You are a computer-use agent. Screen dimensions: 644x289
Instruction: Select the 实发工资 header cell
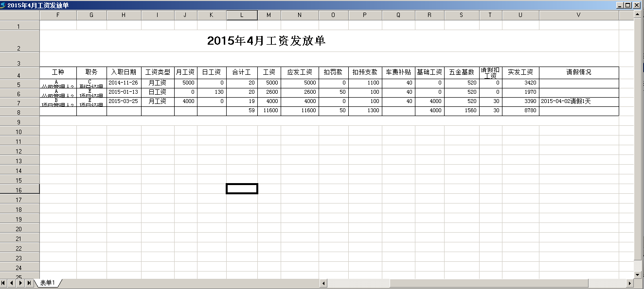pyautogui.click(x=520, y=72)
